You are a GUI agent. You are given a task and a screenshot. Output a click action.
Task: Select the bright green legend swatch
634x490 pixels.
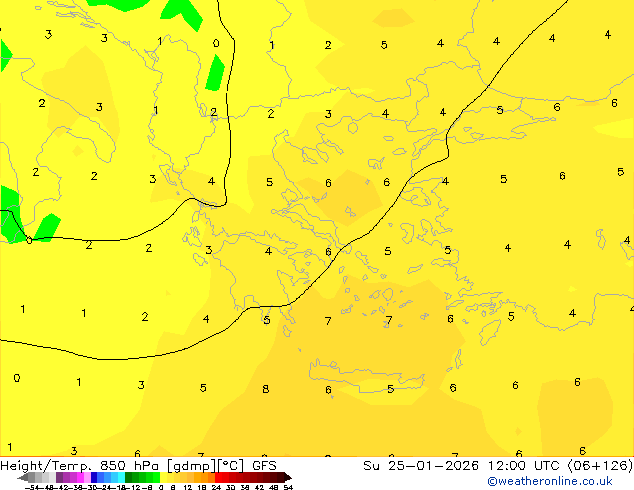(156, 477)
